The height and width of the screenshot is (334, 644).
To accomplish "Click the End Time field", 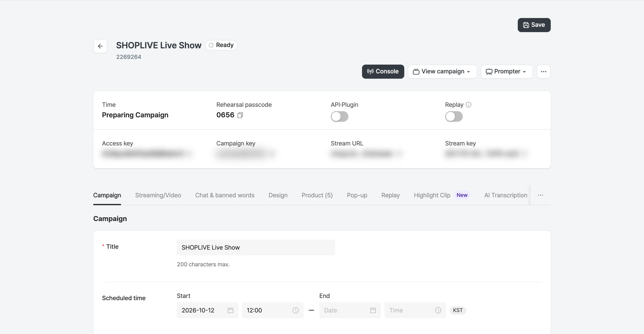I will coord(415,310).
